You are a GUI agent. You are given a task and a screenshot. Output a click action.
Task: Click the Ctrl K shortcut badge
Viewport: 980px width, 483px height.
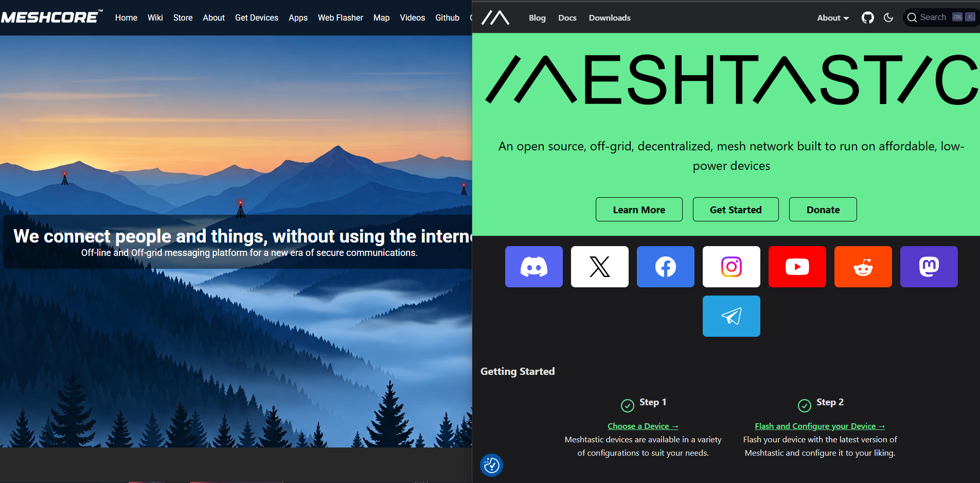964,17
